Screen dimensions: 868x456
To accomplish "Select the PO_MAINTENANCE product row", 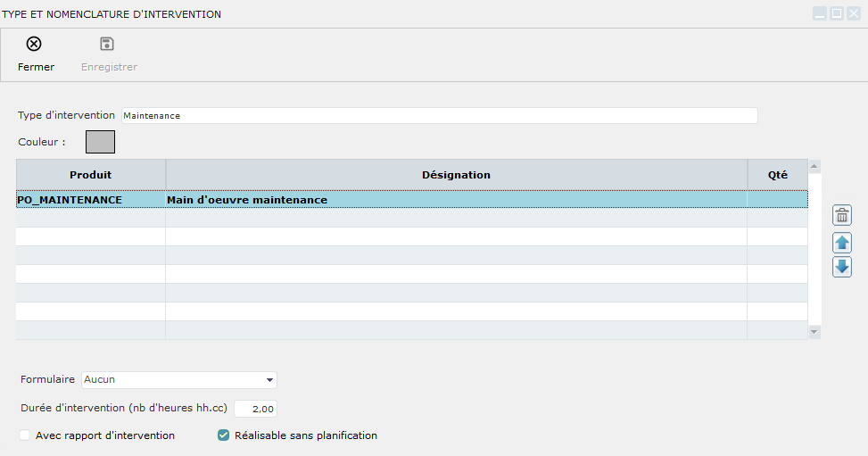I will (x=70, y=200).
